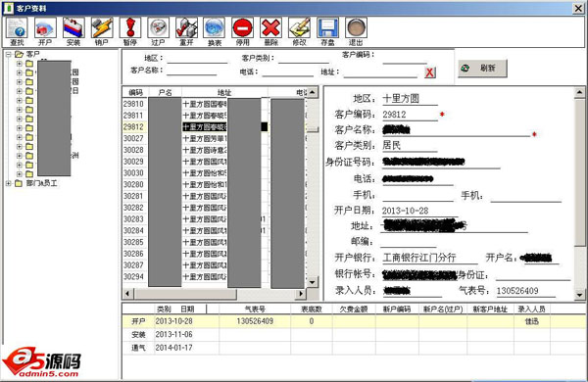Click detail panel scroll-up arrow
The height and width of the screenshot is (382, 588).
click(x=579, y=92)
